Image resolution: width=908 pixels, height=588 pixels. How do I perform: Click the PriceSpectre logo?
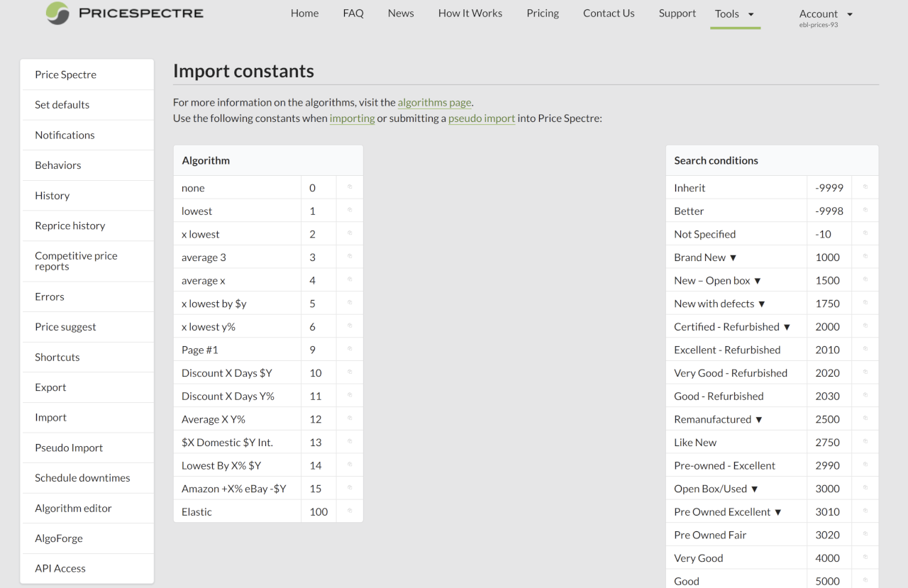pyautogui.click(x=124, y=13)
